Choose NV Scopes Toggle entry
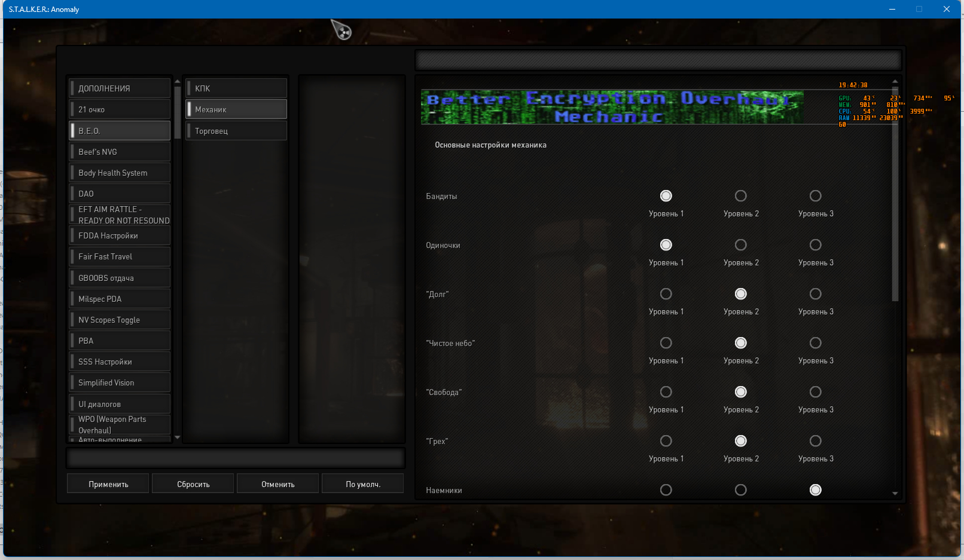Viewport: 964px width, 560px height. click(120, 320)
